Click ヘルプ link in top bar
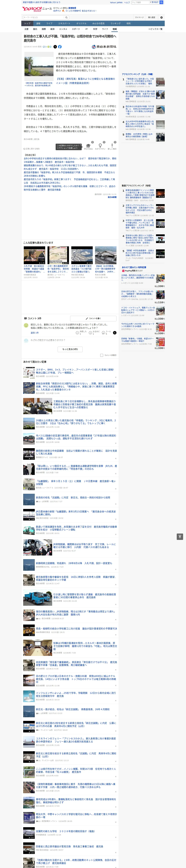 [127, 2]
